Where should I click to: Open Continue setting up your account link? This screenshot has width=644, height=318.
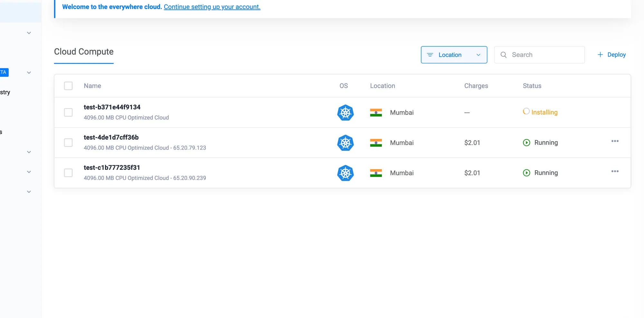click(x=212, y=7)
